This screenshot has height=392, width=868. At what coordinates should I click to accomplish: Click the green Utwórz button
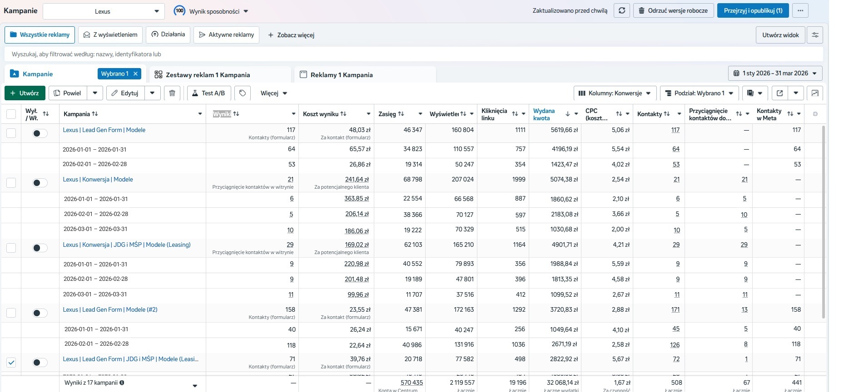point(25,93)
